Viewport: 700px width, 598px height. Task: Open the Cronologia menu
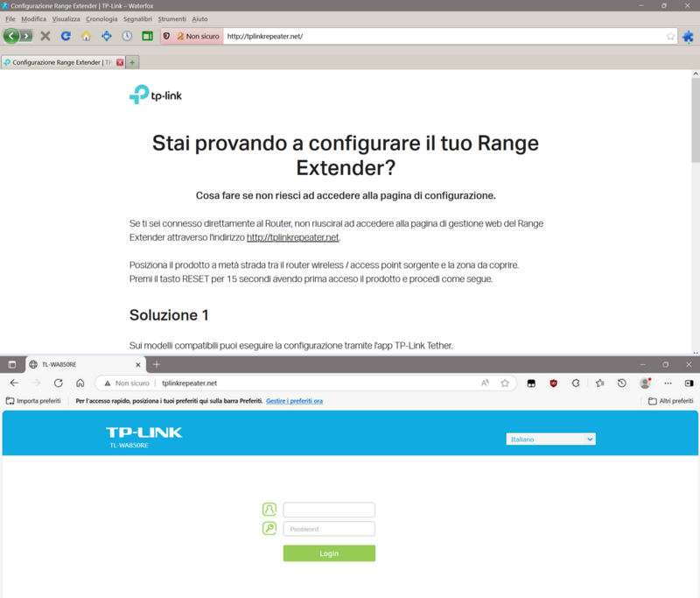101,18
